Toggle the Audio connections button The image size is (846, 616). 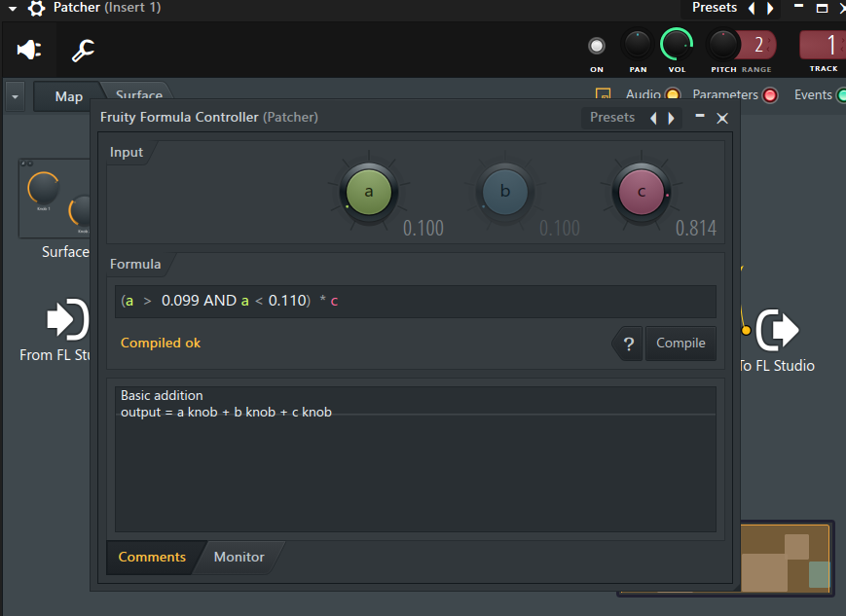pos(673,95)
